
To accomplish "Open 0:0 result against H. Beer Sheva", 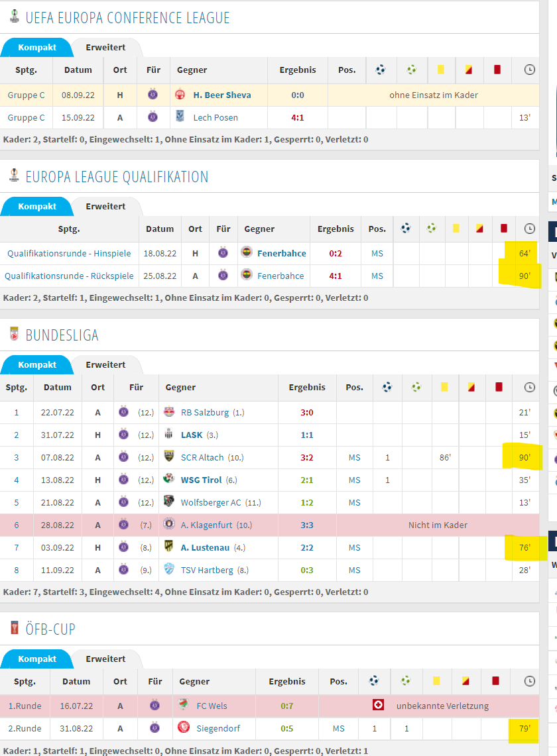I will pyautogui.click(x=298, y=95).
